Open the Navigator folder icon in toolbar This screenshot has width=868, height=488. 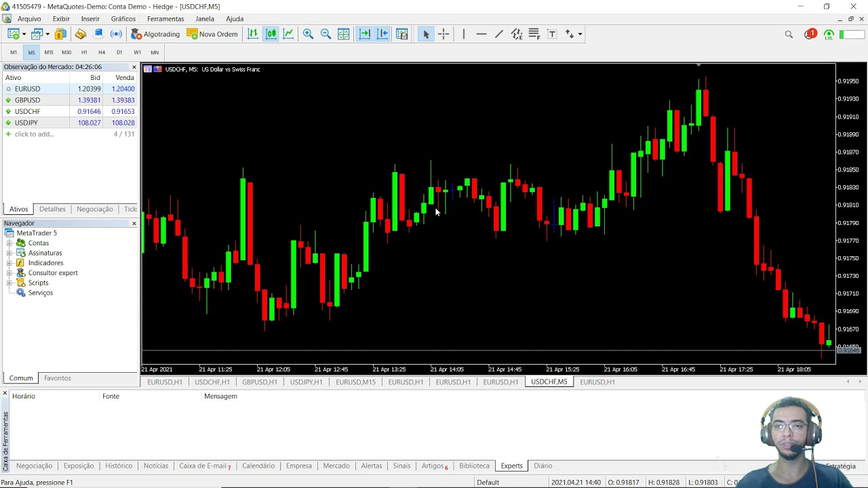pos(81,34)
